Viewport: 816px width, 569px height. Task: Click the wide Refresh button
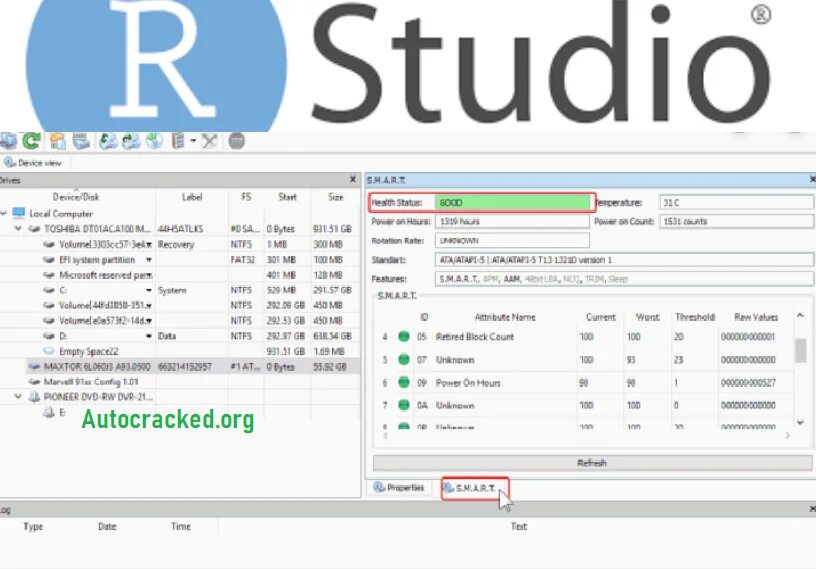592,462
